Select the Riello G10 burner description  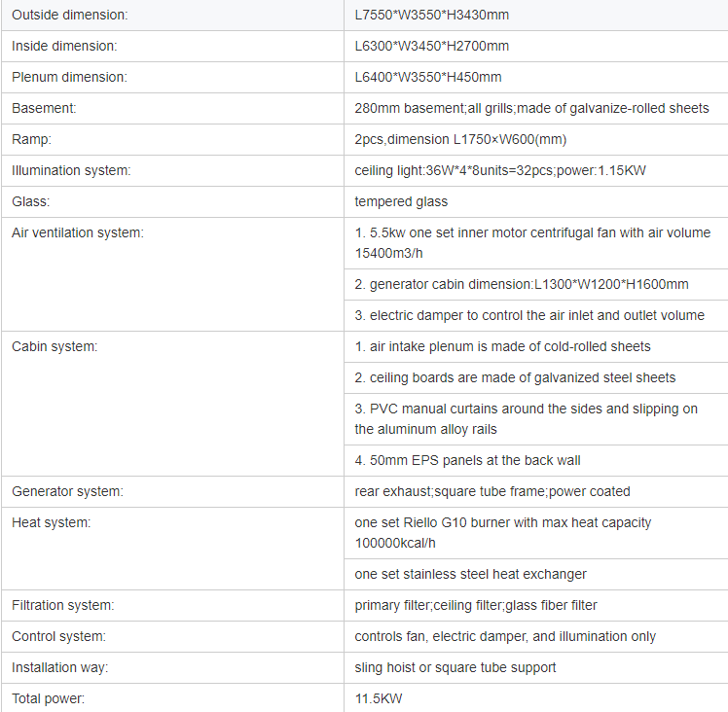[502, 533]
